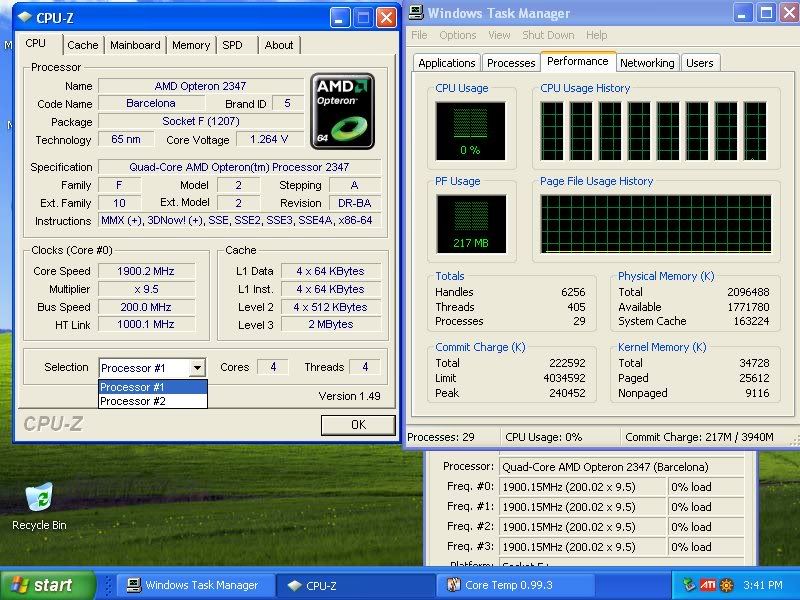Viewport: 800px width, 600px height.
Task: Open the Shut Down menu in Task Manager
Action: click(x=548, y=35)
